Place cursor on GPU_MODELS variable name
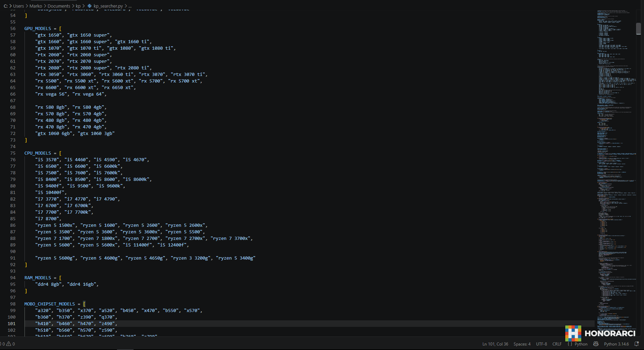The image size is (644, 350). coord(38,28)
